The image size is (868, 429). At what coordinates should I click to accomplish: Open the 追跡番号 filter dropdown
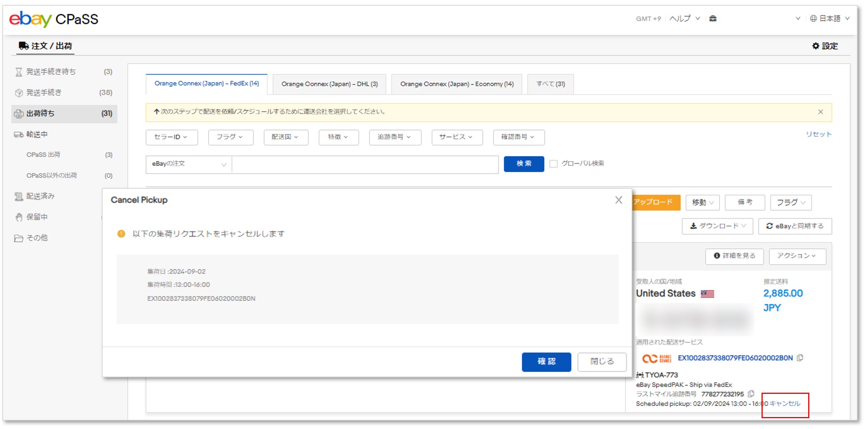[395, 137]
